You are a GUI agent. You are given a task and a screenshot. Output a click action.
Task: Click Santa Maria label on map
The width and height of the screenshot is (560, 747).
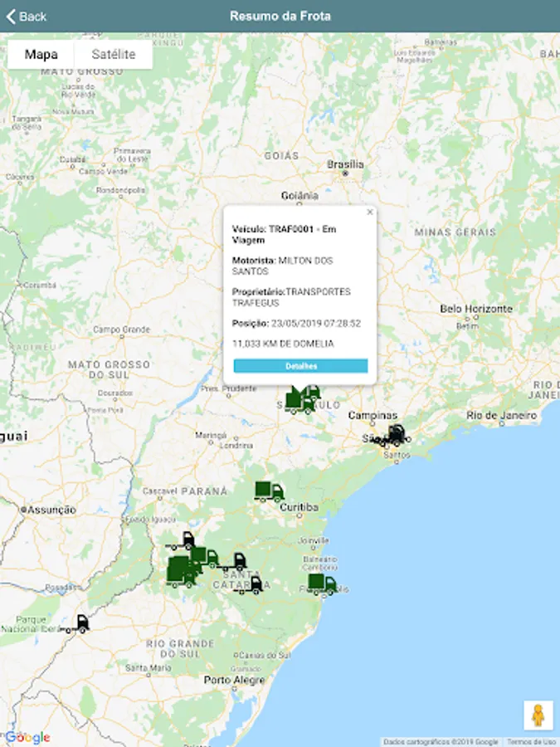[x=149, y=668]
